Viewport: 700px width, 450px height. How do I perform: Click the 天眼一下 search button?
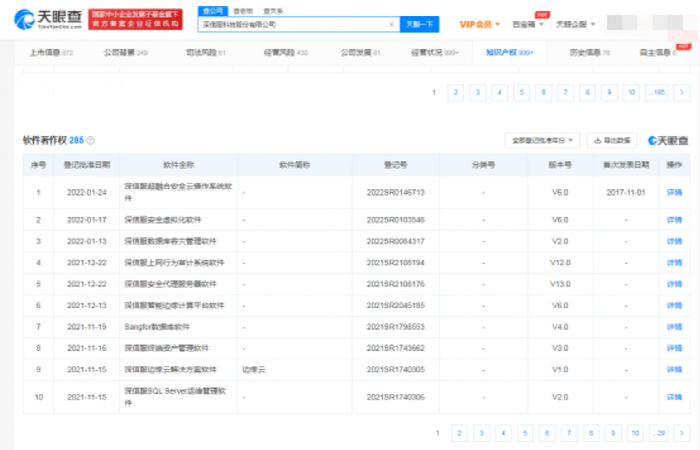click(x=417, y=22)
